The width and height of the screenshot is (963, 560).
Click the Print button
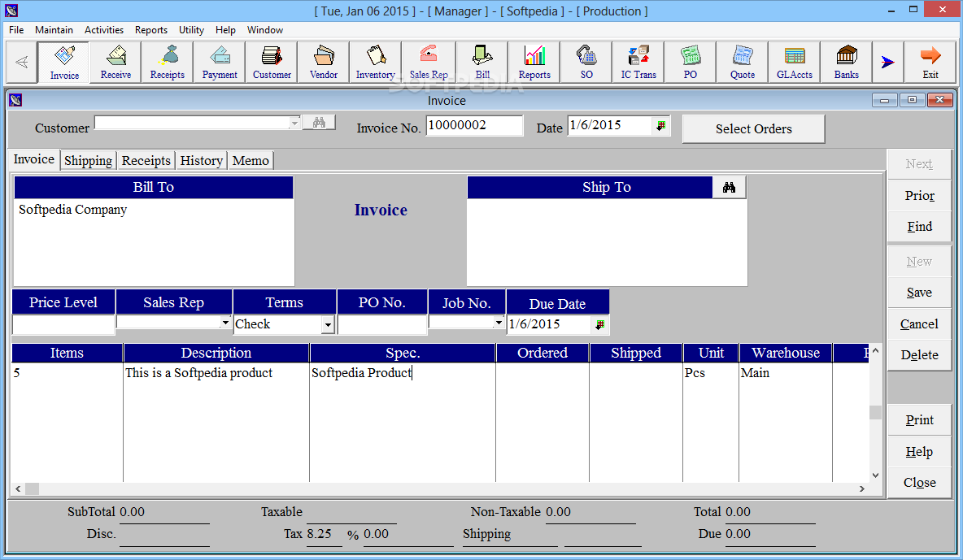tap(919, 420)
